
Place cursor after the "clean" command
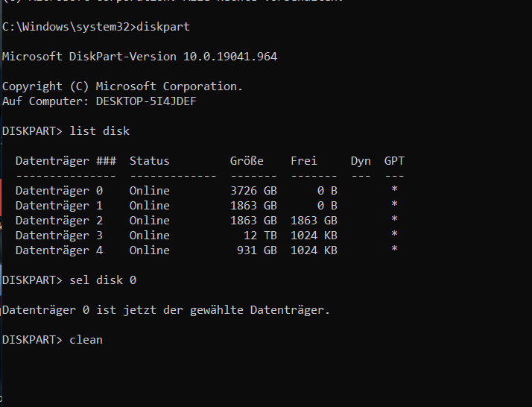104,340
